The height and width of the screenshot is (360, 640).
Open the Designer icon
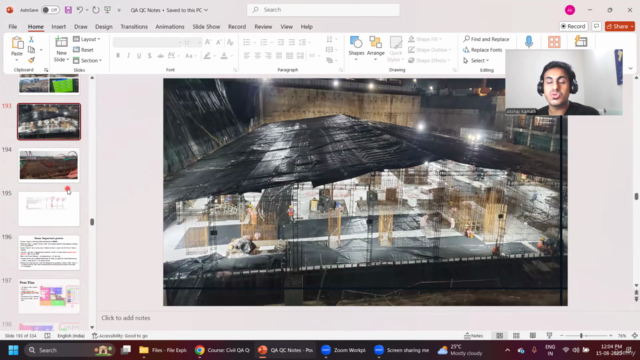point(581,42)
